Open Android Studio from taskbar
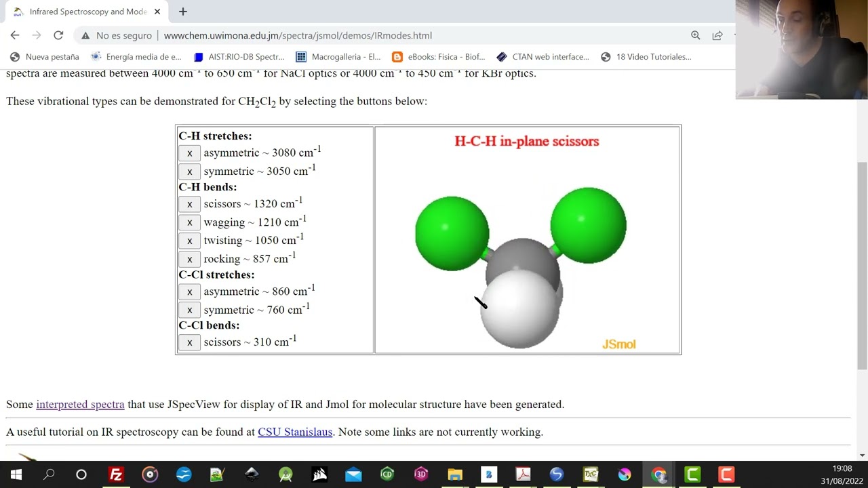Image resolution: width=868 pixels, height=488 pixels. tap(285, 474)
